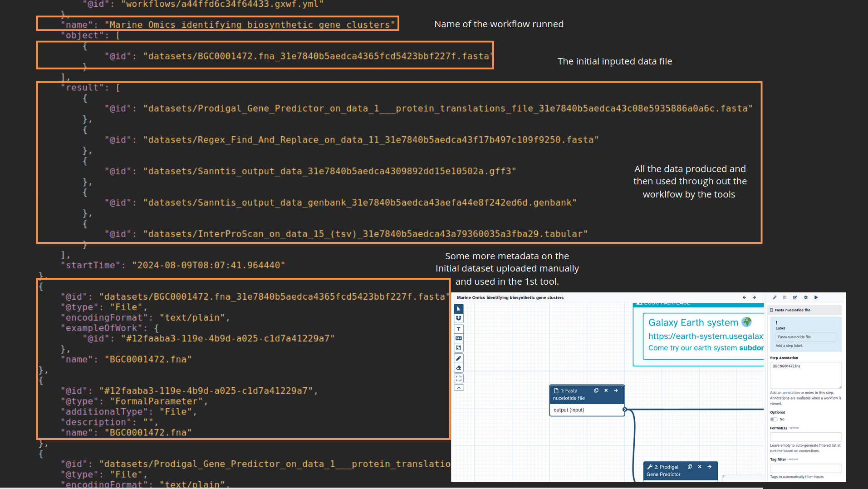
Task: Open edit attributes pencil icon
Action: [x=775, y=297]
